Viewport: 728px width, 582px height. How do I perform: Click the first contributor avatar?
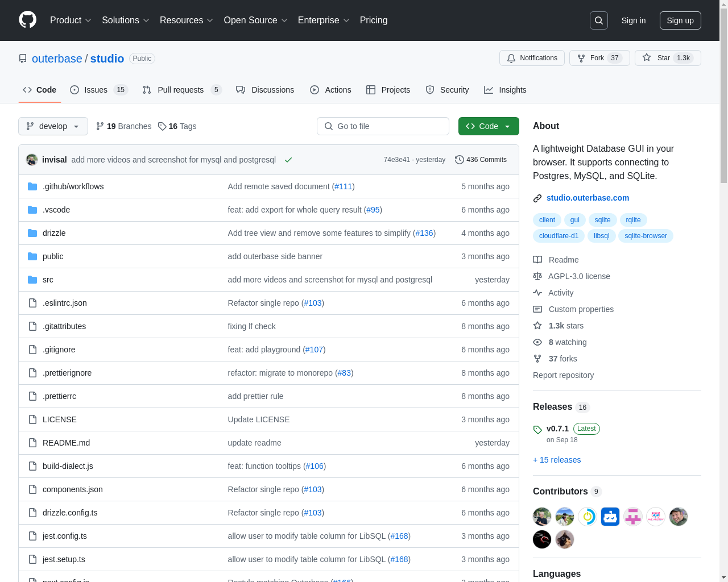click(x=542, y=517)
